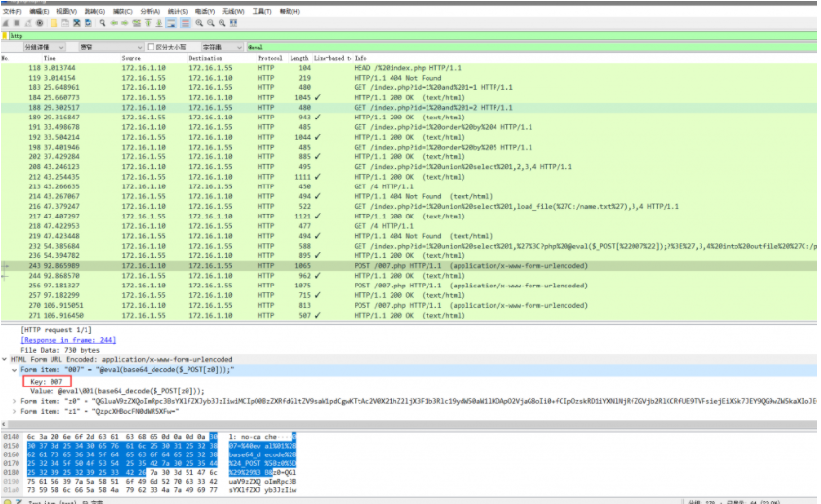Image resolution: width=821 pixels, height=504 pixels.
Task: Toggle auto scroll during live capture
Action: point(171,23)
